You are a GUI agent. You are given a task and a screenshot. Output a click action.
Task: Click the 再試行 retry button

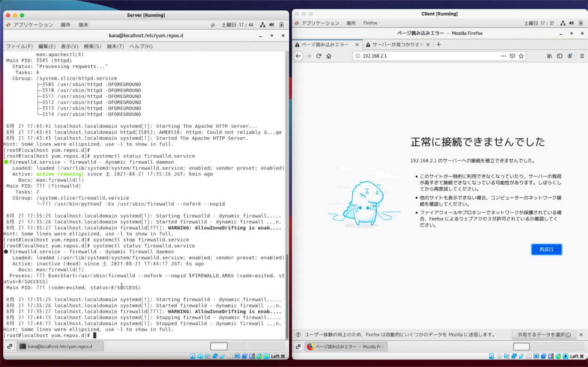pos(547,249)
